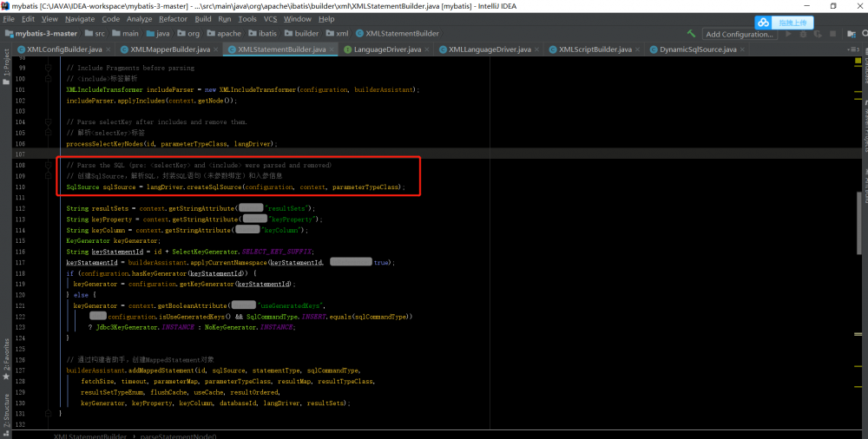Toggle fold marker at line 131
Screen dimensions: 868x439
tap(48, 414)
